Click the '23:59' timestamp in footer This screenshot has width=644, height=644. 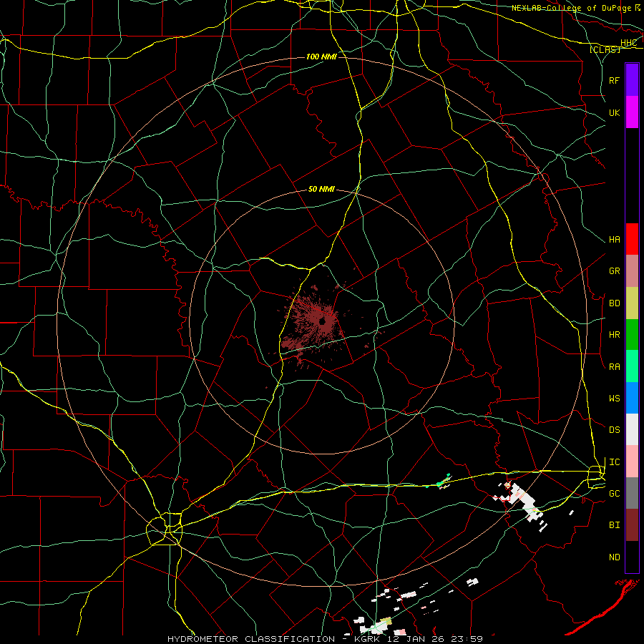469,639
